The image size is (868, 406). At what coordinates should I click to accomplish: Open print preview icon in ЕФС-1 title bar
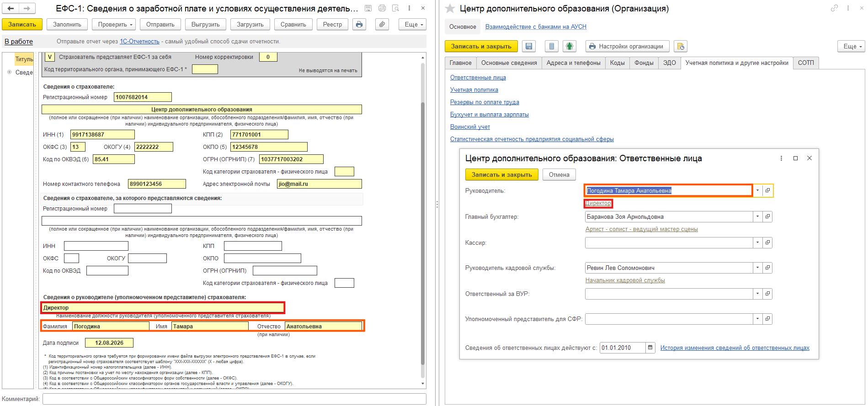click(396, 8)
